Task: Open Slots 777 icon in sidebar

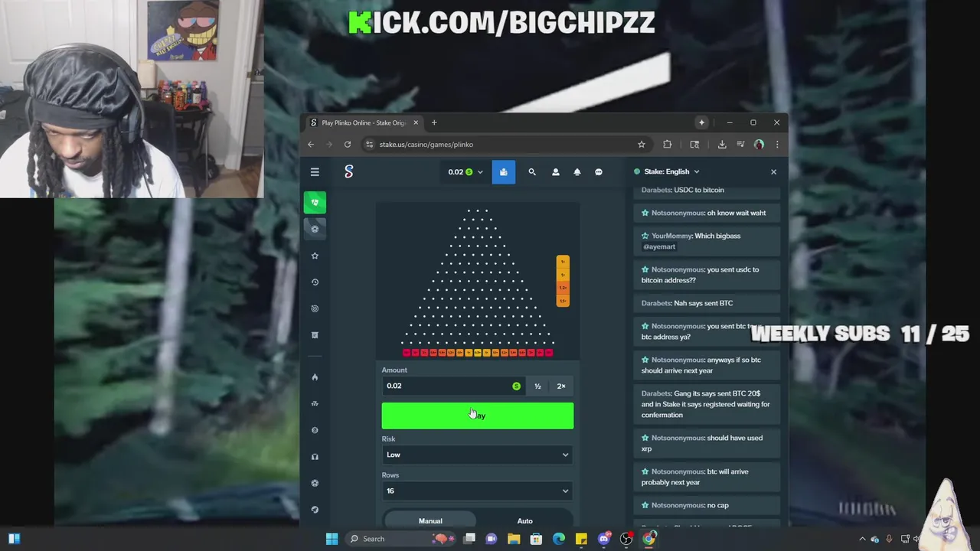Action: tap(315, 403)
